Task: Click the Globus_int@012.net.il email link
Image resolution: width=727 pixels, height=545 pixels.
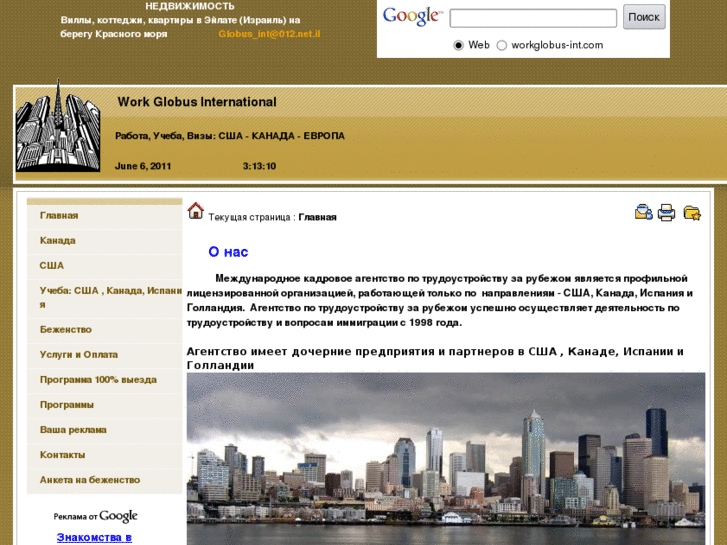Action: tap(269, 34)
